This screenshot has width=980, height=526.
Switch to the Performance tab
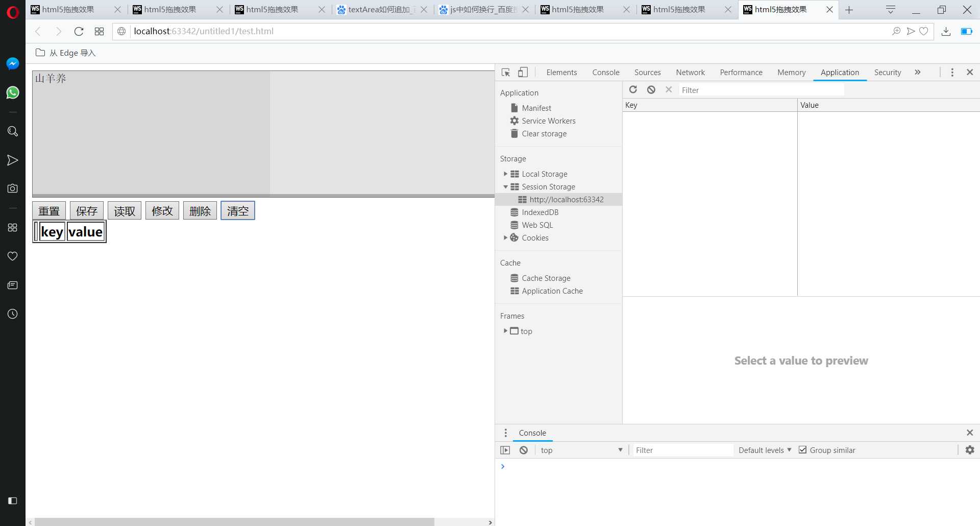(x=741, y=72)
